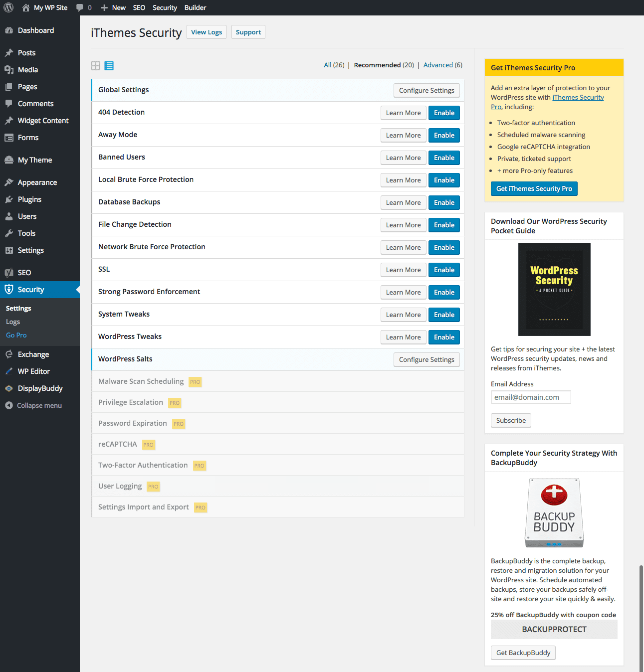
Task: Click the home icon beside My WP Site
Action: (x=26, y=7)
